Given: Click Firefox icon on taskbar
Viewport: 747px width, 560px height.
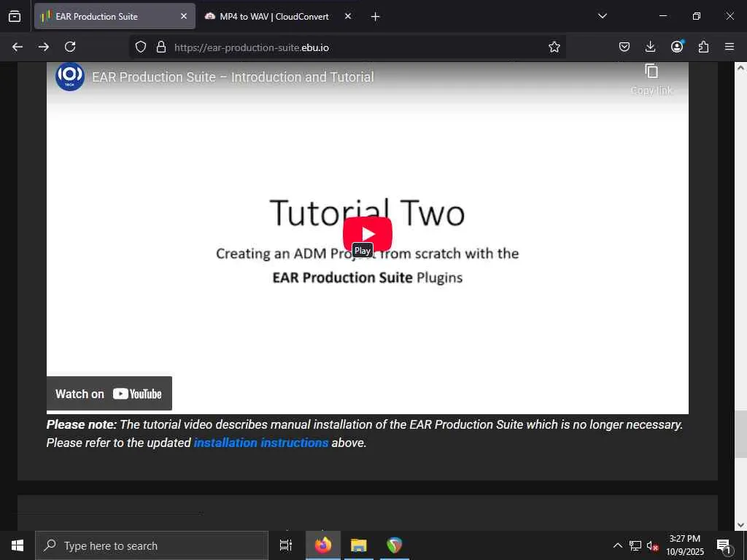Looking at the screenshot, I should (323, 545).
